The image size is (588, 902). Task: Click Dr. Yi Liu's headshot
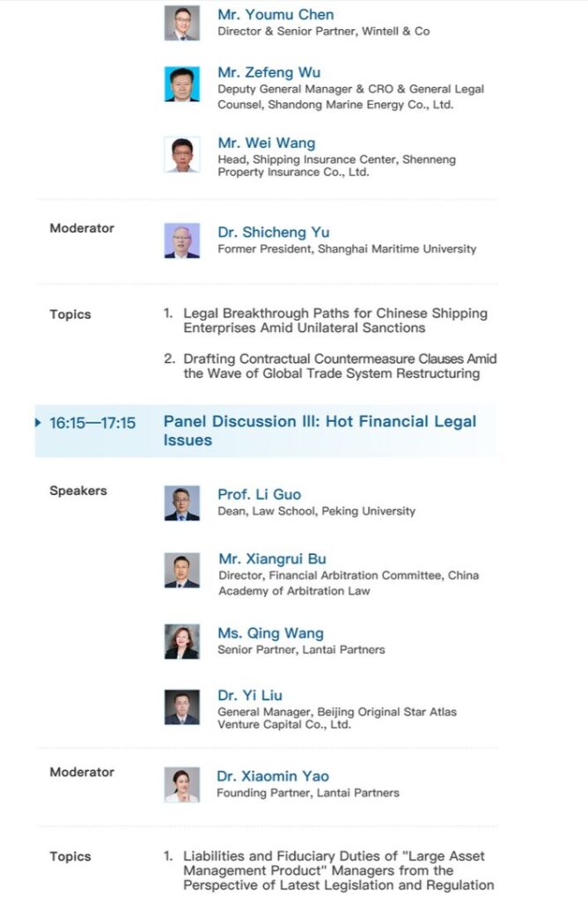pyautogui.click(x=182, y=707)
